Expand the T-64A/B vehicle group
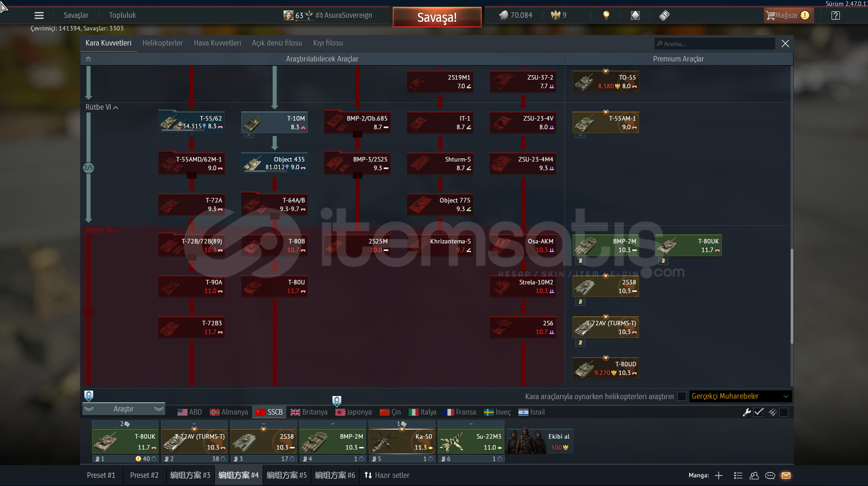The height and width of the screenshot is (486, 868). click(275, 217)
